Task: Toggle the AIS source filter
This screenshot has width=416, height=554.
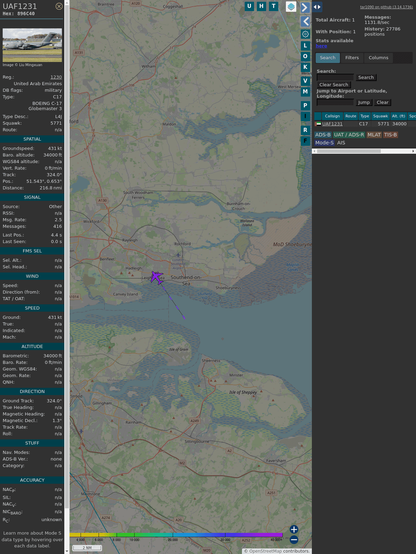Action: coord(341,143)
